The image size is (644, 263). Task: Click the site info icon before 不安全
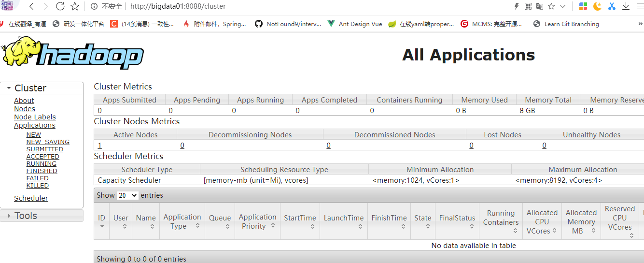click(94, 6)
